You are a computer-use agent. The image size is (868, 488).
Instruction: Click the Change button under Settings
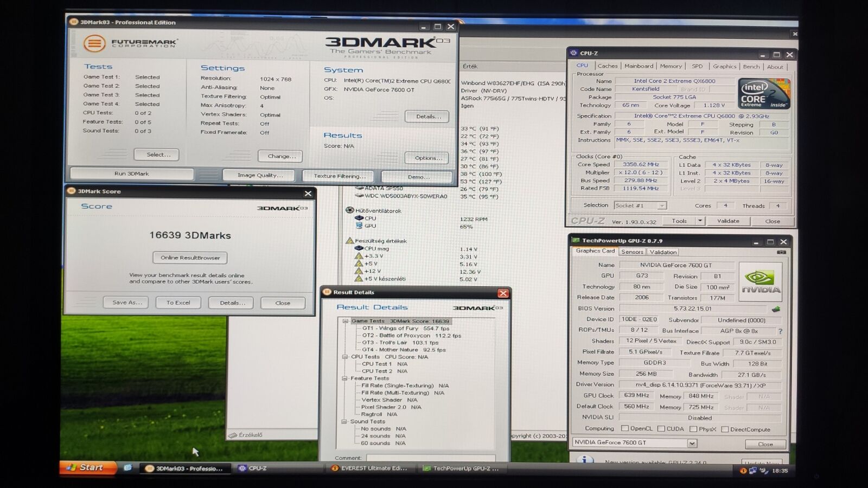click(x=281, y=156)
